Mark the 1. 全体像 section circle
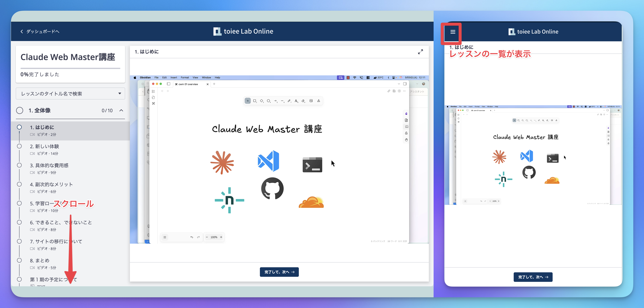Screen dimensions: 644x308 tap(19, 110)
